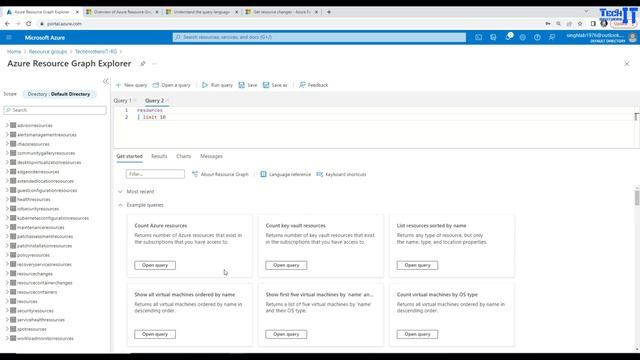Open the browser zoom magnifier icon

[558, 24]
